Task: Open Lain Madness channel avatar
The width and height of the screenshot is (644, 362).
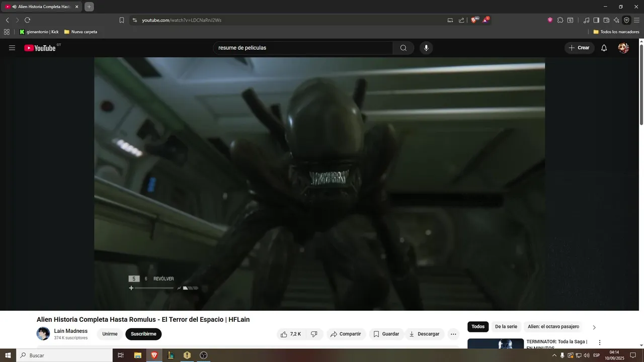Action: click(x=43, y=334)
